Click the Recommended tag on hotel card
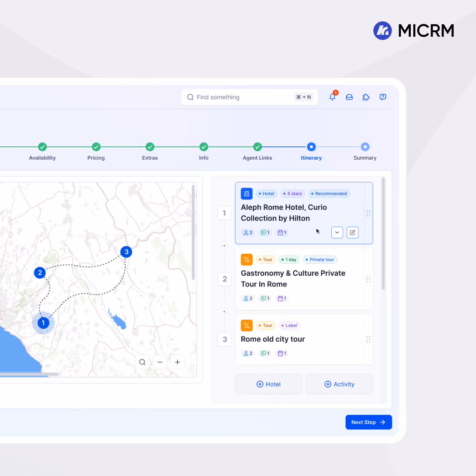Viewport: 476px width, 476px height. click(x=329, y=193)
